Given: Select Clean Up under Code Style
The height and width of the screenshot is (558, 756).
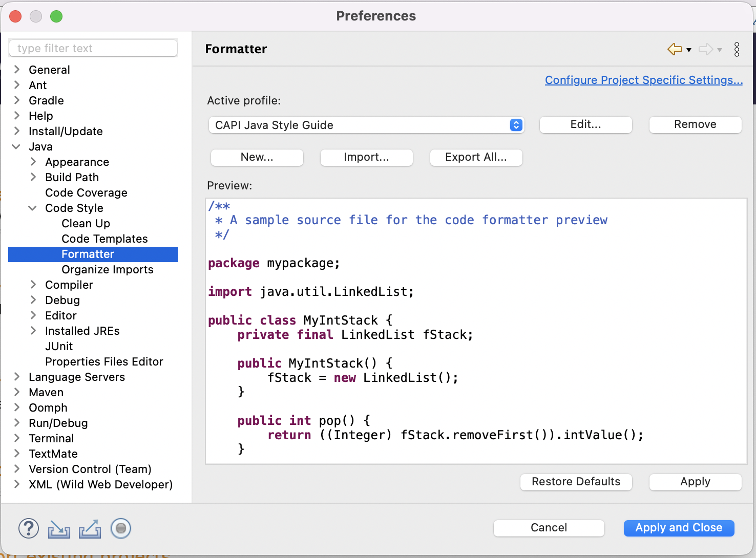Looking at the screenshot, I should [86, 223].
